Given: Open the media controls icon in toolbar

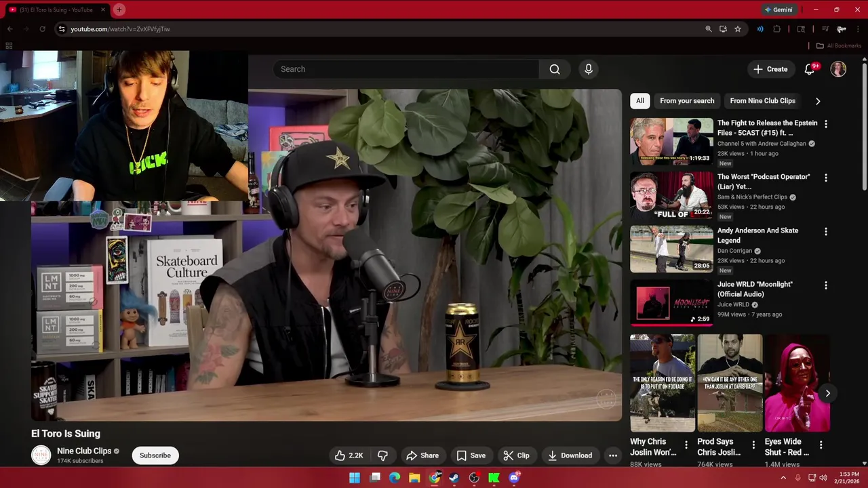Looking at the screenshot, I should [825, 29].
